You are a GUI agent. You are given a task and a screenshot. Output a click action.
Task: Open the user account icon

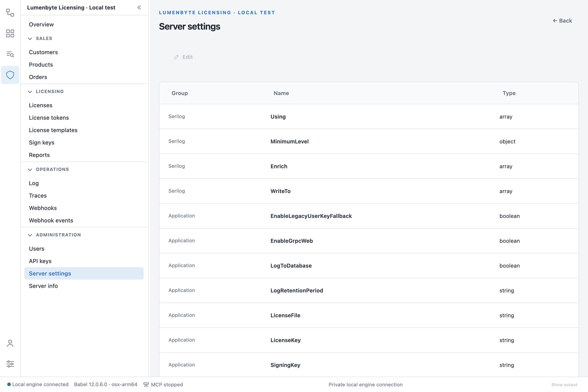10,343
